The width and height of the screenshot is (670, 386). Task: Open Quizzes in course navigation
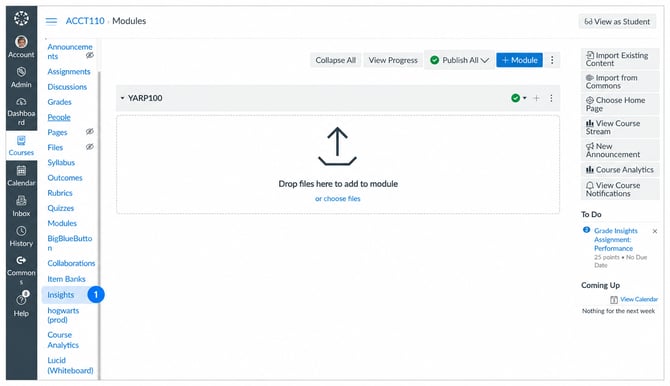(61, 208)
